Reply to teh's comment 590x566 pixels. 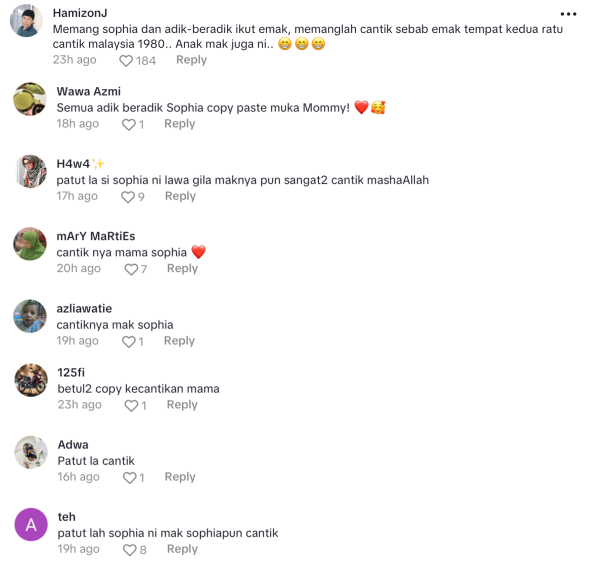click(182, 549)
